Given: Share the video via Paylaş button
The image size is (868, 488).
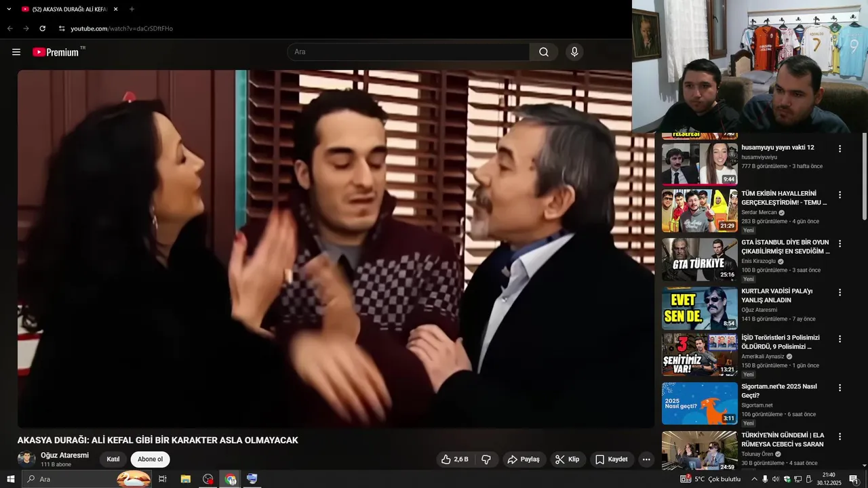Looking at the screenshot, I should [x=524, y=460].
